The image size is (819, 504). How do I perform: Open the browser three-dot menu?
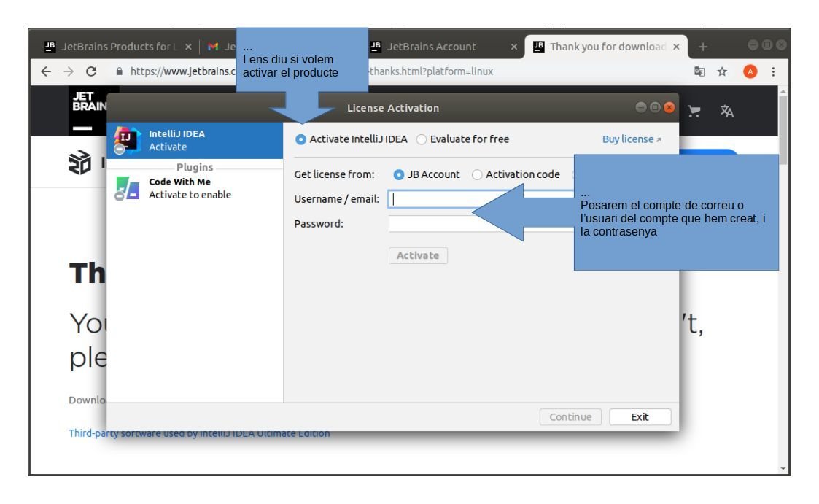[773, 71]
